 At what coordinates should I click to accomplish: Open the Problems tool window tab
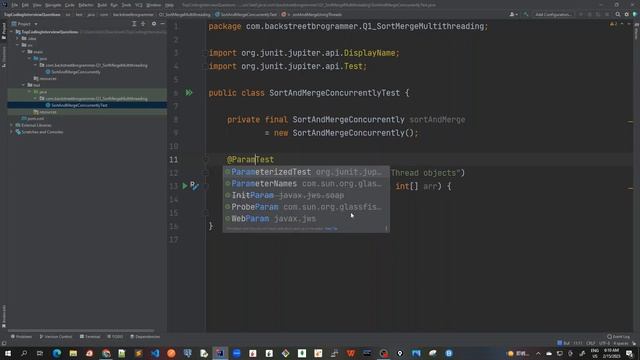[x=21, y=337]
